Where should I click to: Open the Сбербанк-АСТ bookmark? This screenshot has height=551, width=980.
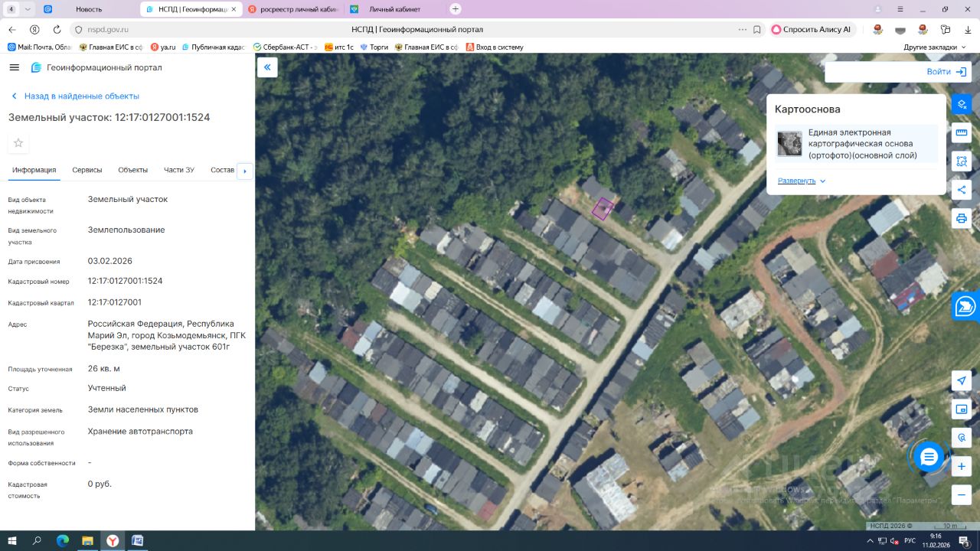(285, 47)
